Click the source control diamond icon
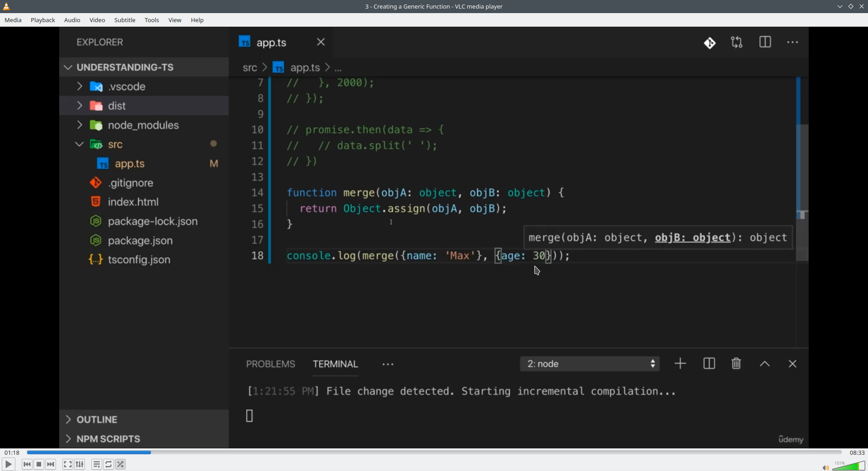The image size is (868, 471). click(x=710, y=43)
